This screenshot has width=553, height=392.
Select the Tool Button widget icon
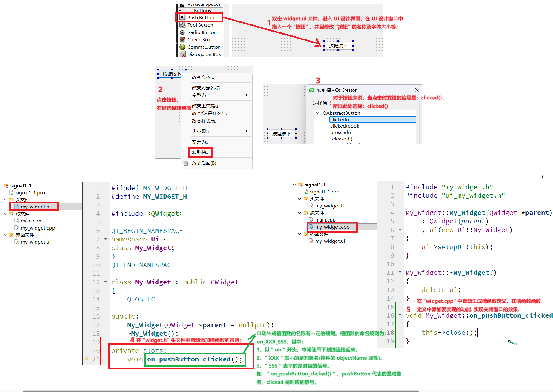(x=182, y=25)
